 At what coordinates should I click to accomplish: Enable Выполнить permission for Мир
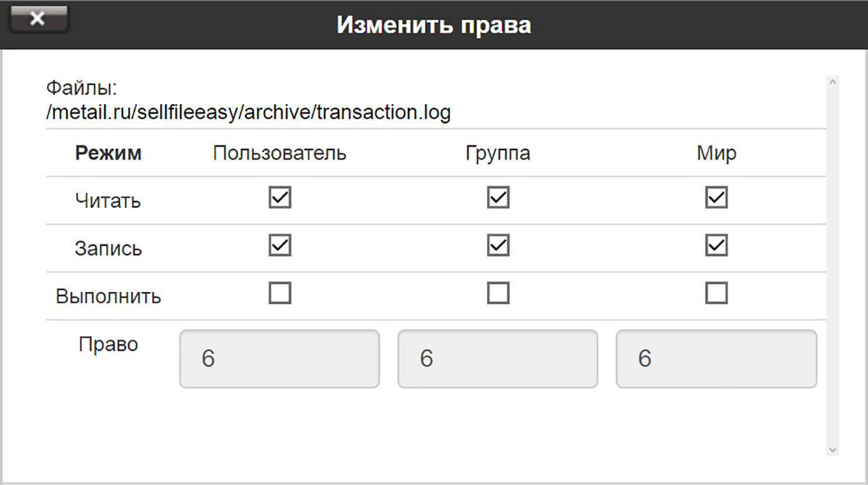point(716,293)
